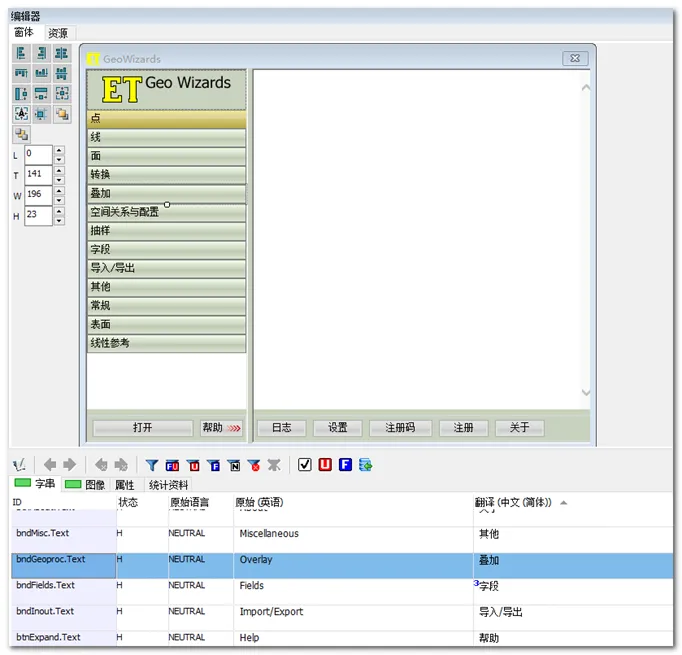The width and height of the screenshot is (682, 655).
Task: Expand the 叠加 category bar
Action: click(x=167, y=194)
